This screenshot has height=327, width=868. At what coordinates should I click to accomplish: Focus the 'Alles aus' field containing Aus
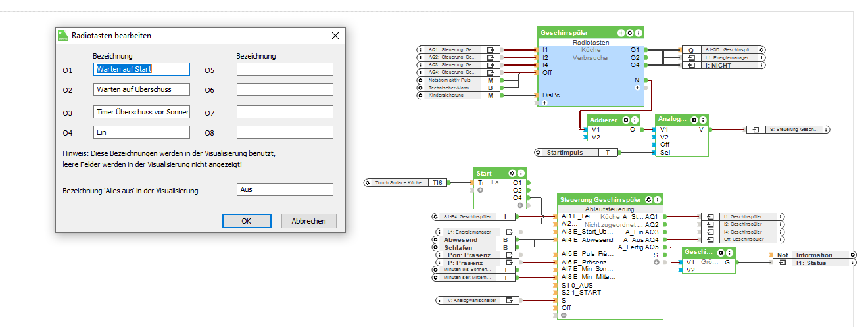285,189
